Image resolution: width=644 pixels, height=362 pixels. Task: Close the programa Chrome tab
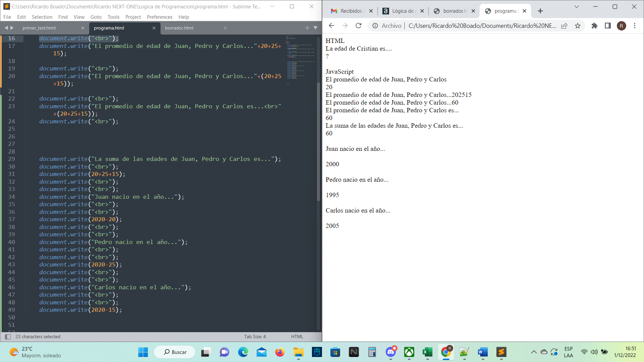click(525, 11)
